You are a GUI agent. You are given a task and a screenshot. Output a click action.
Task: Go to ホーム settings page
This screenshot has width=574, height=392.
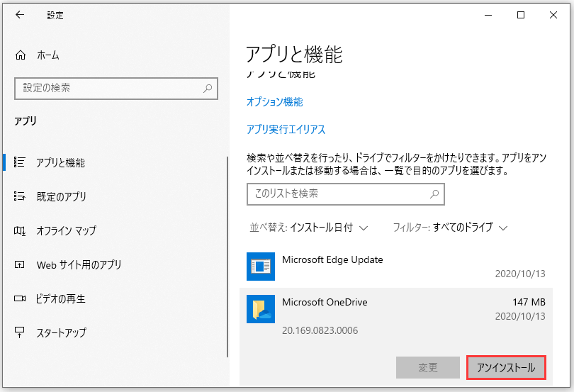click(47, 55)
